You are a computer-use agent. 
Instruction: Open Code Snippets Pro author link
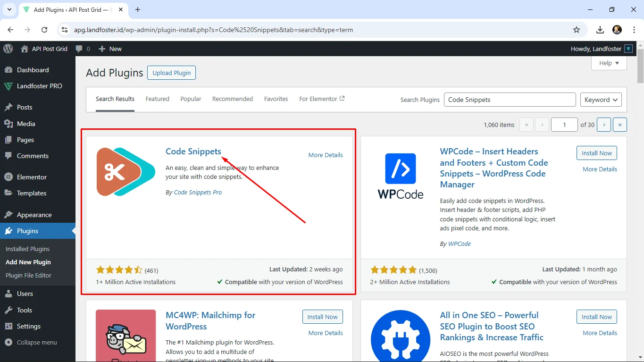(x=198, y=192)
